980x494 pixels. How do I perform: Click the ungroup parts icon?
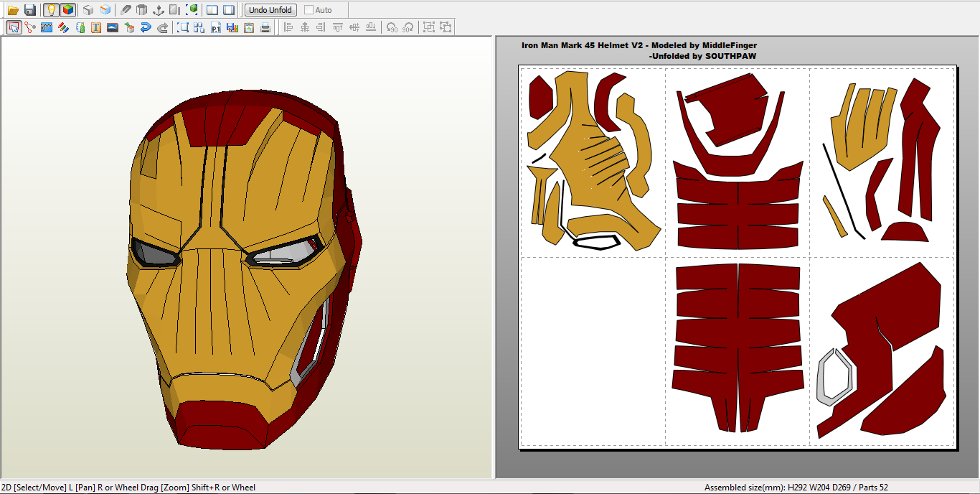[446, 27]
